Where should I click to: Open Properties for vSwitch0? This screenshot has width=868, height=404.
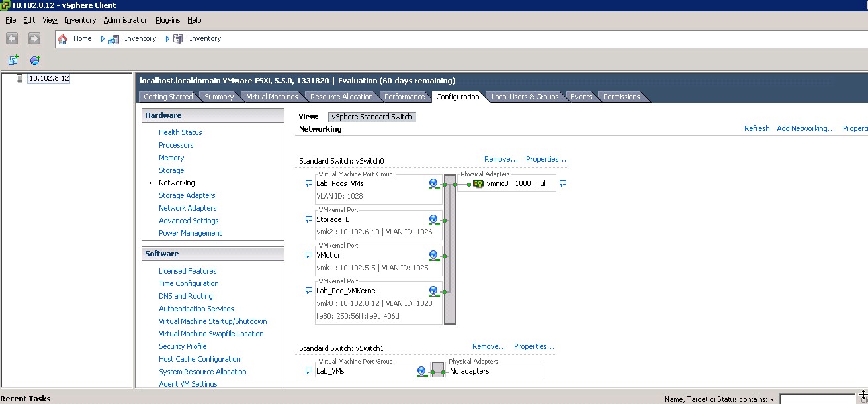[x=546, y=159]
